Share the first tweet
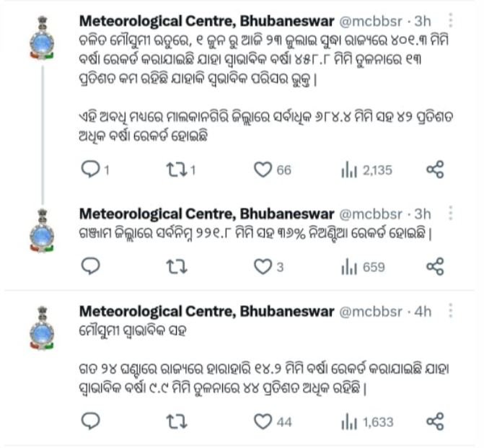 pyautogui.click(x=435, y=170)
